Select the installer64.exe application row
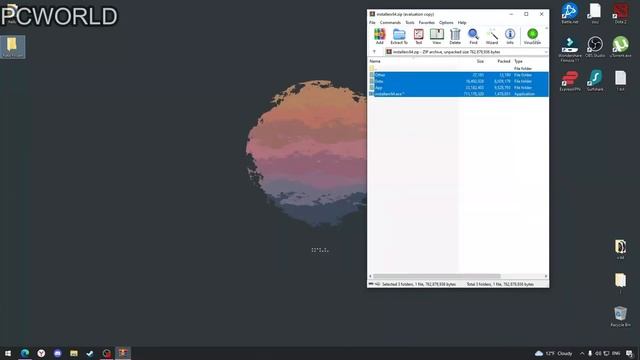The image size is (640, 360). click(x=458, y=94)
